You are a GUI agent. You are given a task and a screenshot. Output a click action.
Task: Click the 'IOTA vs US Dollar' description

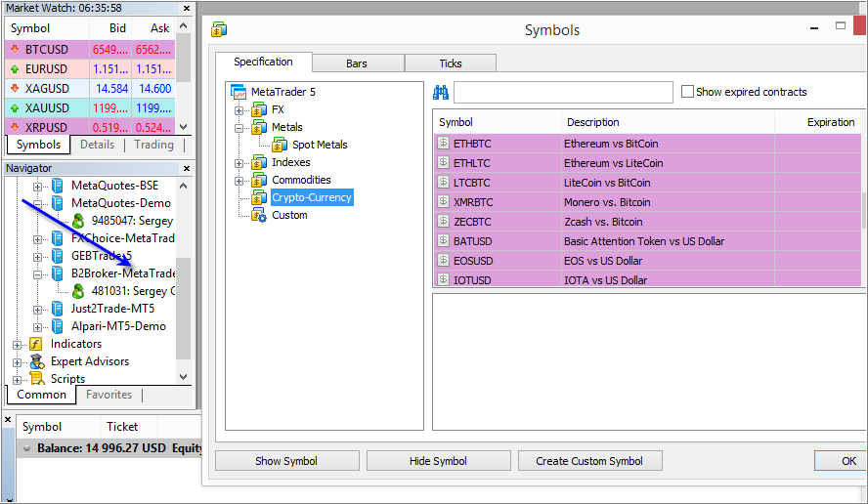pos(606,280)
